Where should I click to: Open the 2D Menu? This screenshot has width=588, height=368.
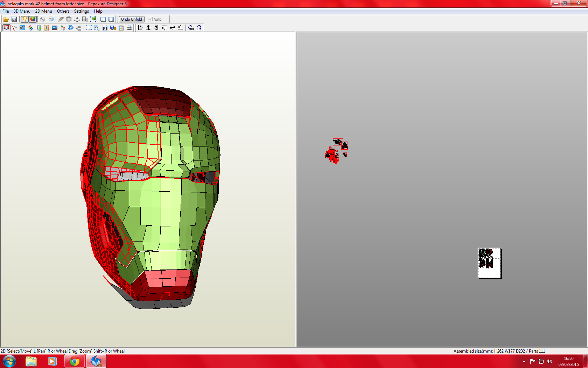click(44, 11)
